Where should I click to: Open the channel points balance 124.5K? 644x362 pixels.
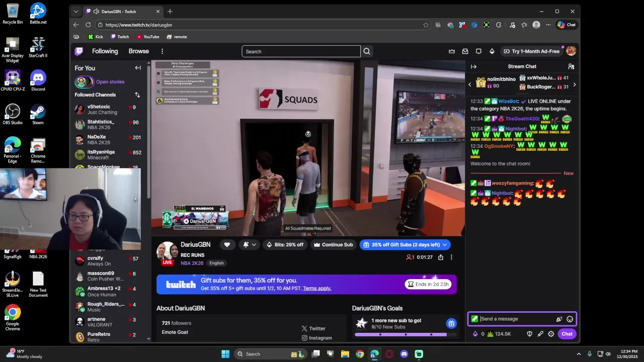click(x=499, y=334)
